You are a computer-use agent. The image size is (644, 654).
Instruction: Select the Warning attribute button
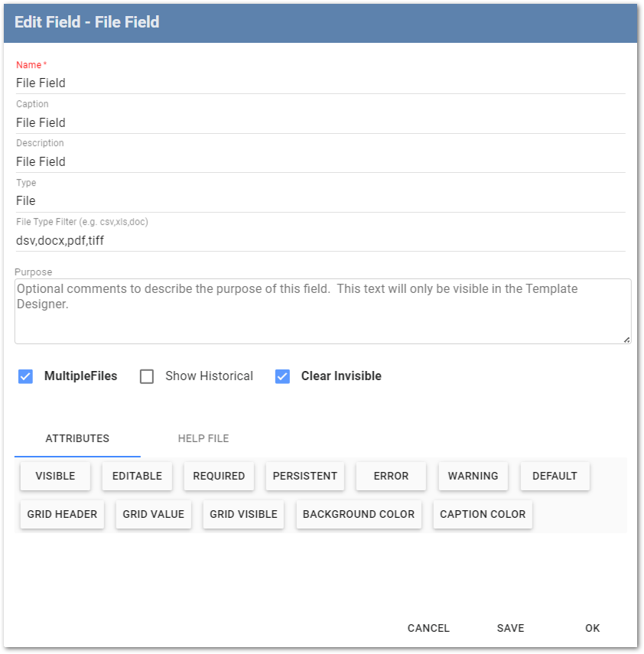coord(473,476)
